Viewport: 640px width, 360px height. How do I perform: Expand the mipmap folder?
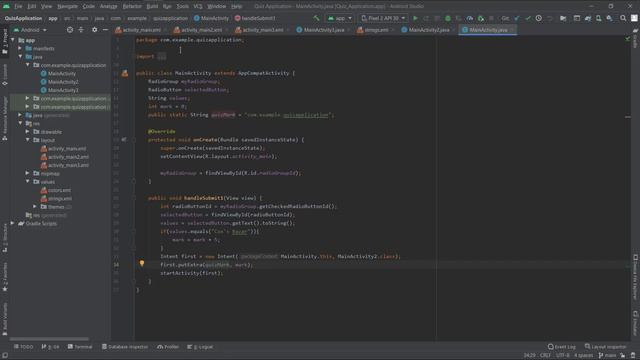click(x=27, y=173)
